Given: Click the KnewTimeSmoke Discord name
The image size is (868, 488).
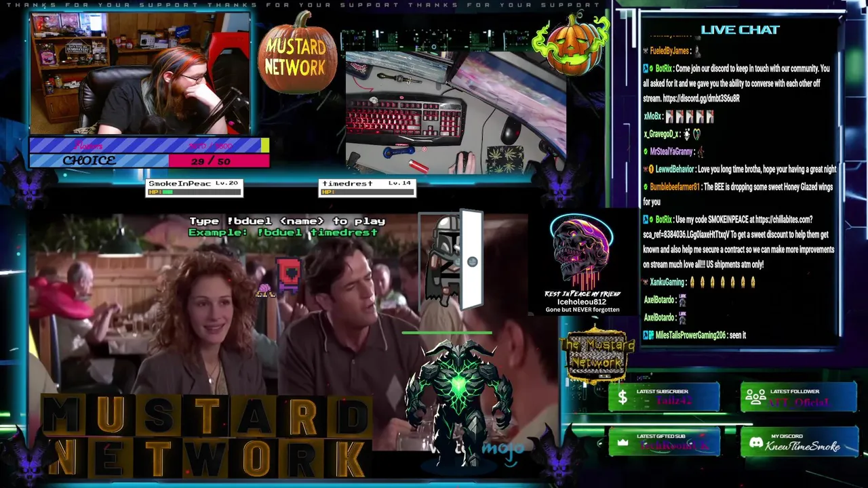Looking at the screenshot, I should pos(802,447).
